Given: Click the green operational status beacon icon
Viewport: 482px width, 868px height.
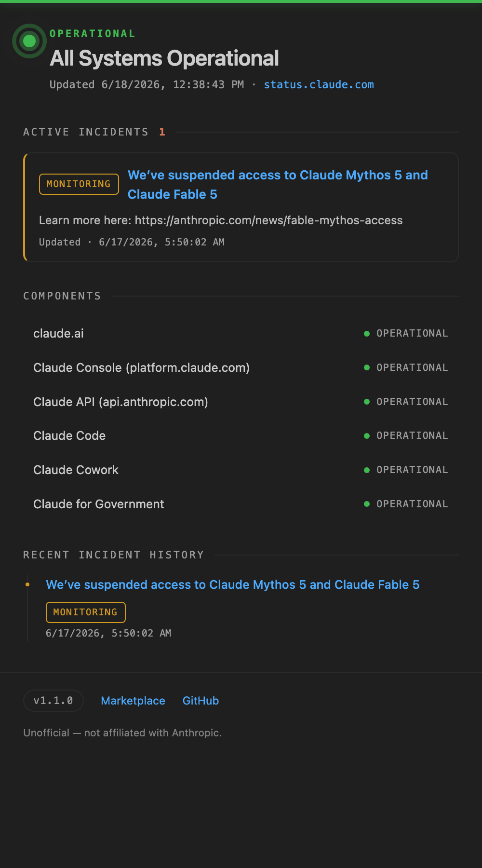Looking at the screenshot, I should tap(29, 41).
